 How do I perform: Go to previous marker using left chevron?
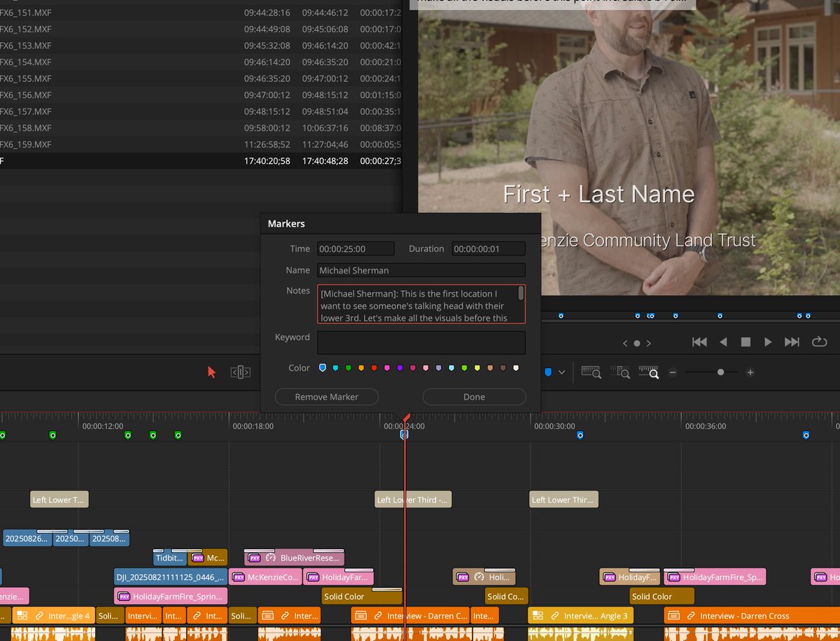click(x=626, y=343)
